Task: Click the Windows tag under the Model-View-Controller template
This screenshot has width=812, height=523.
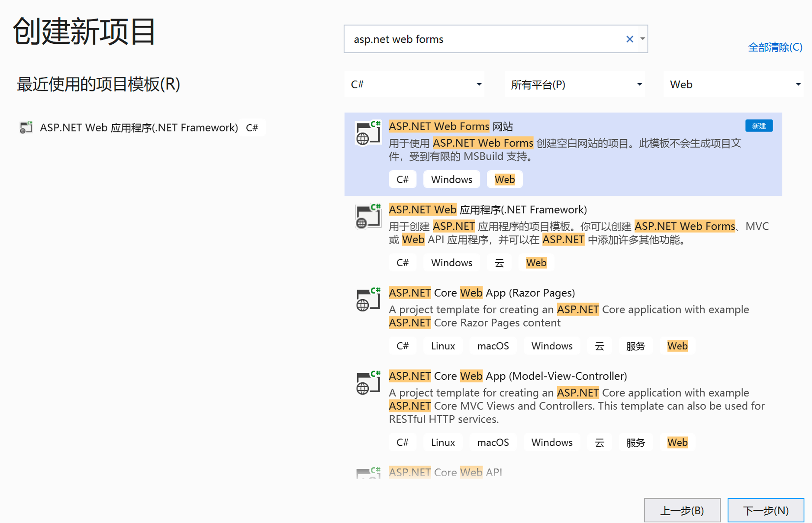Action: pyautogui.click(x=552, y=442)
